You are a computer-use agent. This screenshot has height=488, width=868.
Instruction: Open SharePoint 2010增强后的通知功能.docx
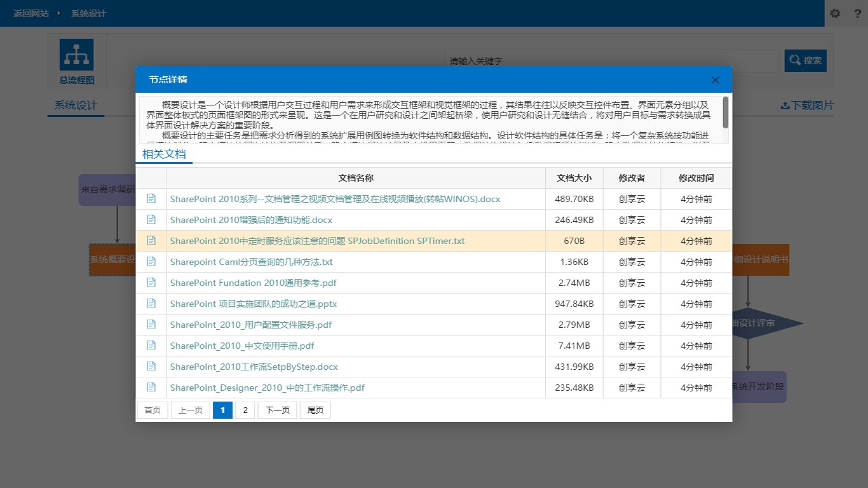point(251,220)
